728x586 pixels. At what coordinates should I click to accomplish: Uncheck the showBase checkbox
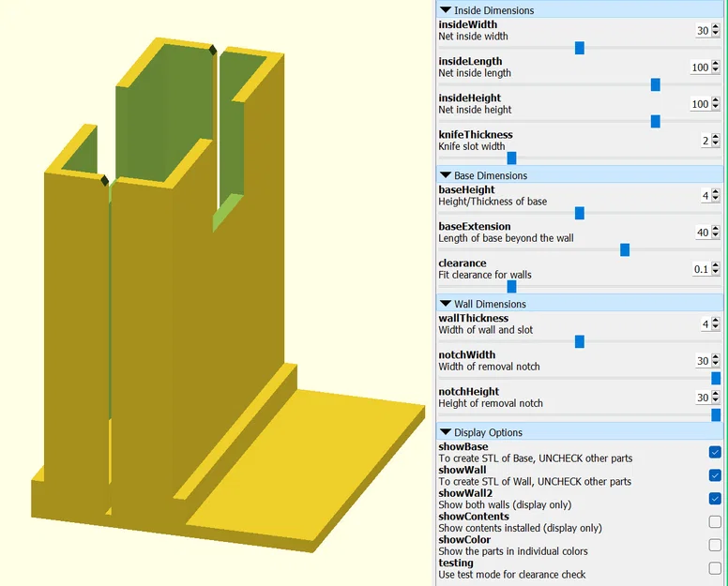(x=715, y=452)
